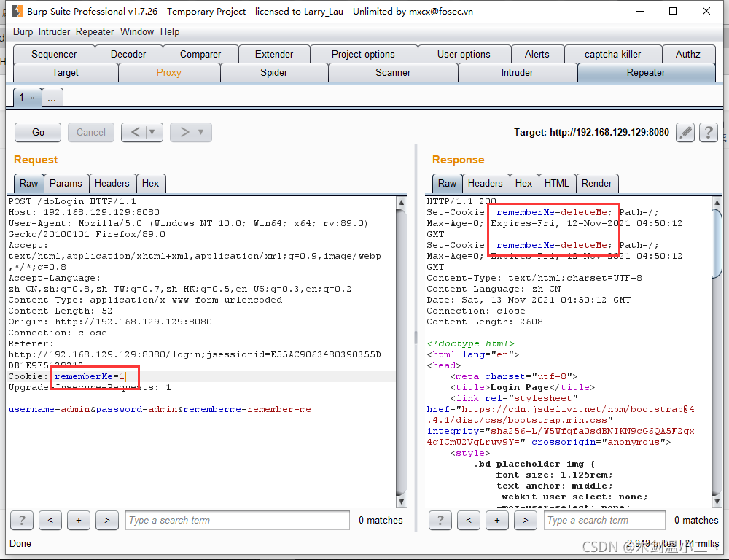Open the Repeater help question mark icon
Image resolution: width=729 pixels, height=560 pixels.
[708, 133]
